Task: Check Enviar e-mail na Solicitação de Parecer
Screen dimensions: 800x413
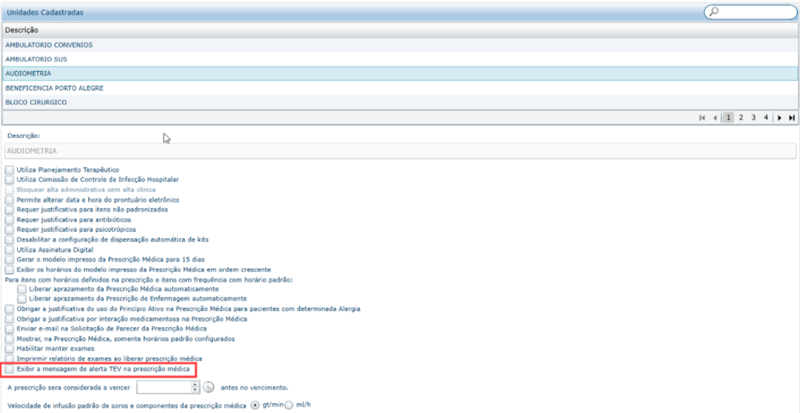Action: coord(10,329)
